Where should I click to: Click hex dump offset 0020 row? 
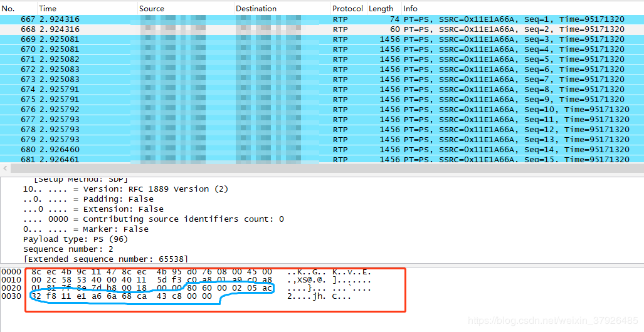coord(186,288)
